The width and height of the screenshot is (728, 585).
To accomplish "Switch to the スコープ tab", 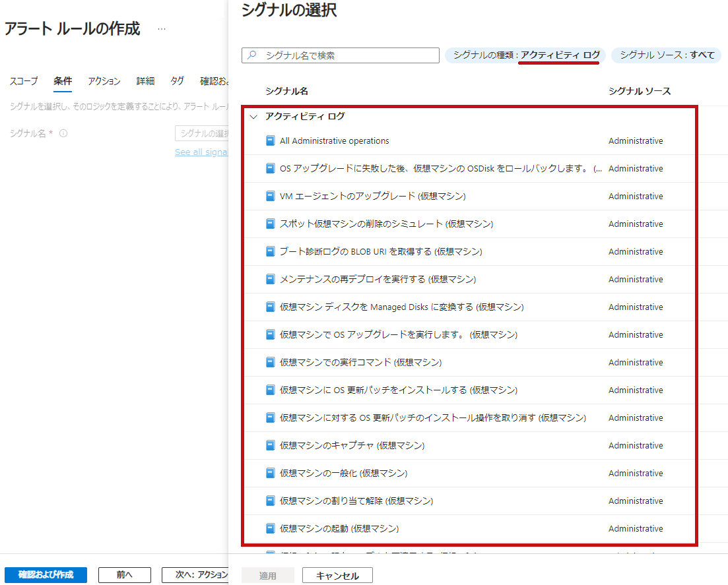I will point(24,81).
